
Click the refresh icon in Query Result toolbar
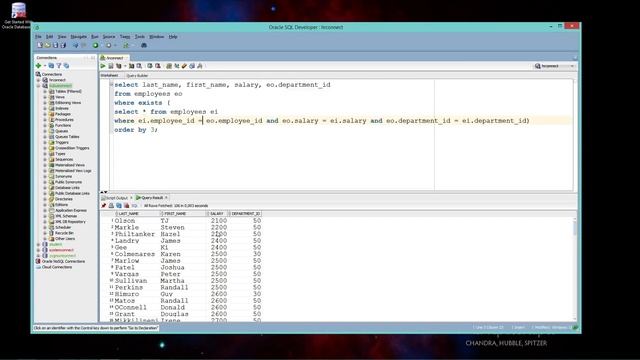coord(119,206)
